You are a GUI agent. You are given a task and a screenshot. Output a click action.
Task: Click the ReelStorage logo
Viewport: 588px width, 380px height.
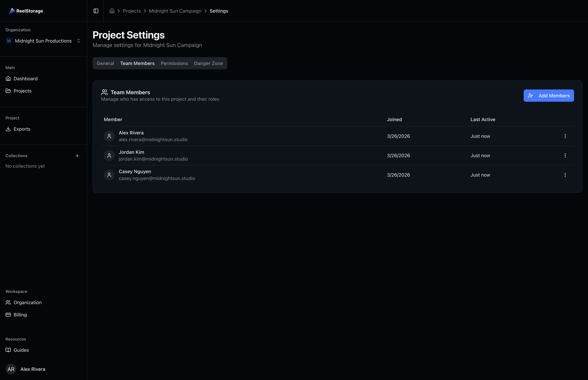(26, 11)
